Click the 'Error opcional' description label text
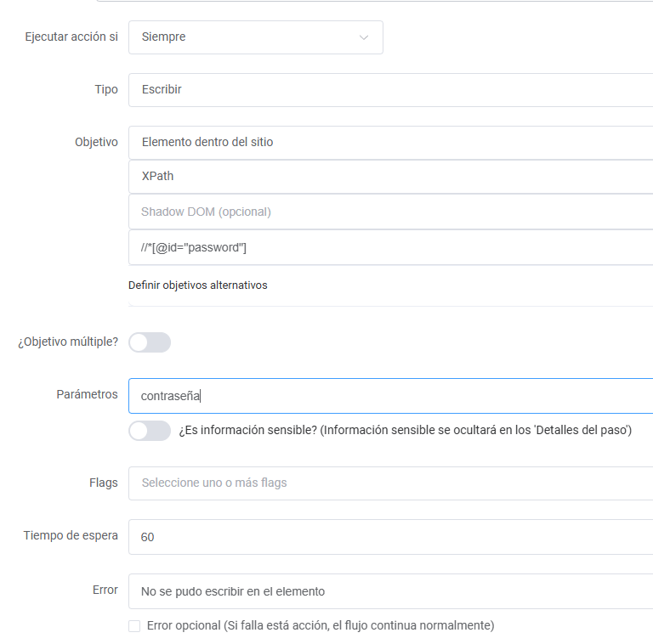This screenshot has height=644, width=653. coord(321,625)
